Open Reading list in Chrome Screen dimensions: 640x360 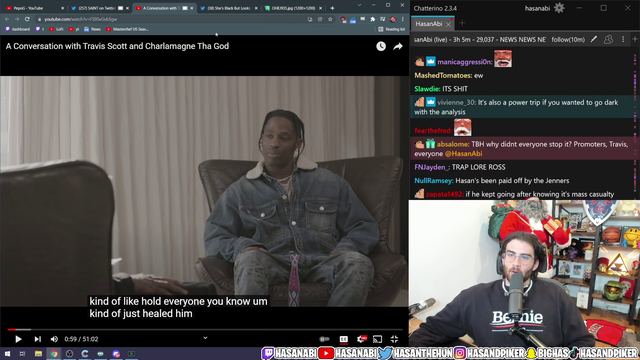pos(391,29)
